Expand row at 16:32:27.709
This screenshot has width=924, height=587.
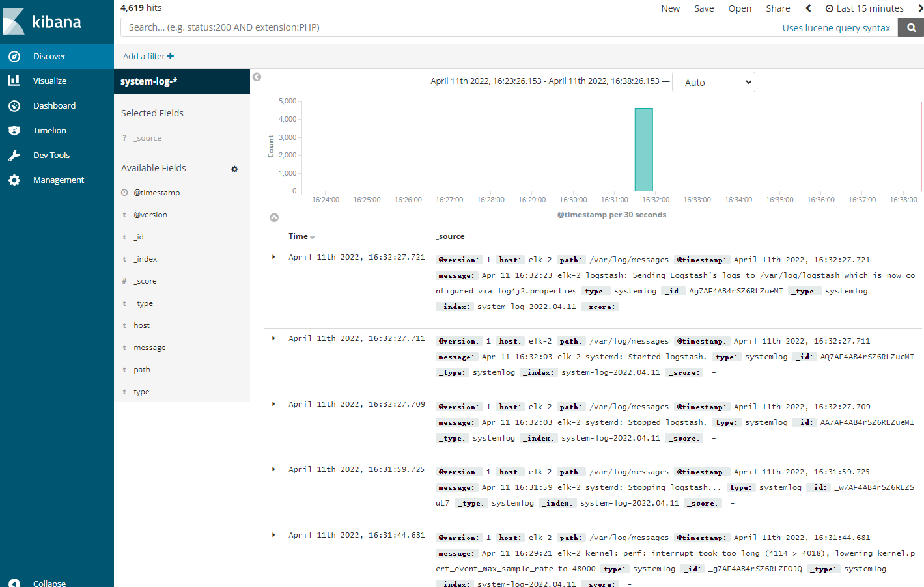273,404
